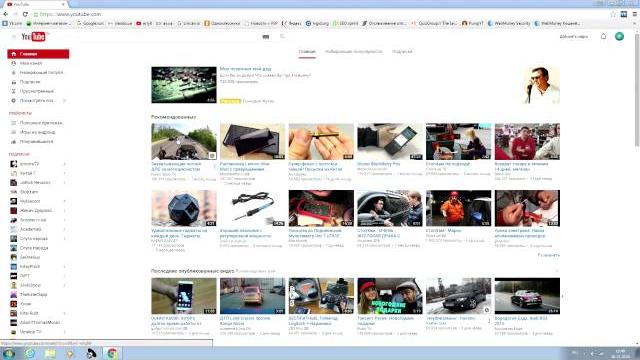Show hidden bookmarks with overflow chevron
This screenshot has height=360, width=640.
pyautogui.click(x=635, y=24)
